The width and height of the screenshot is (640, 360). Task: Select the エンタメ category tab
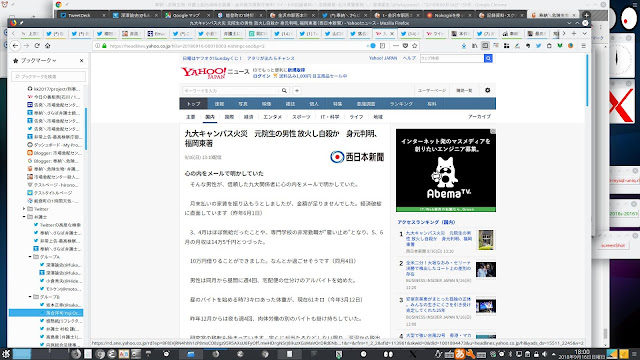coord(273,117)
